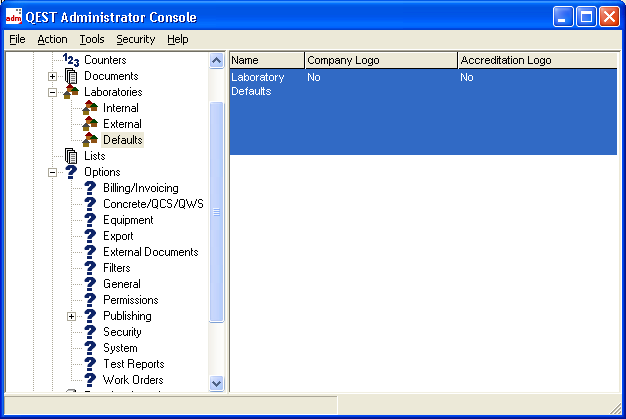The height and width of the screenshot is (419, 626).
Task: Collapse the Laboratories tree node
Action: pos(53,92)
